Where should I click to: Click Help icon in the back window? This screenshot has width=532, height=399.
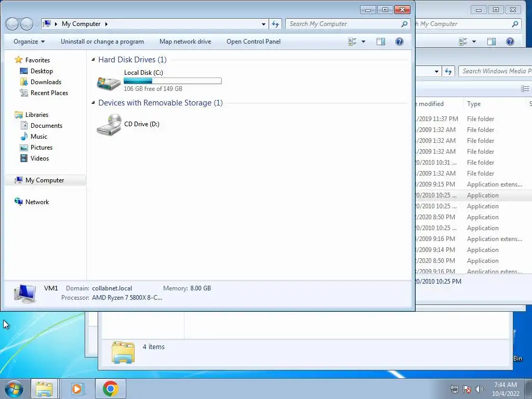[x=510, y=42]
